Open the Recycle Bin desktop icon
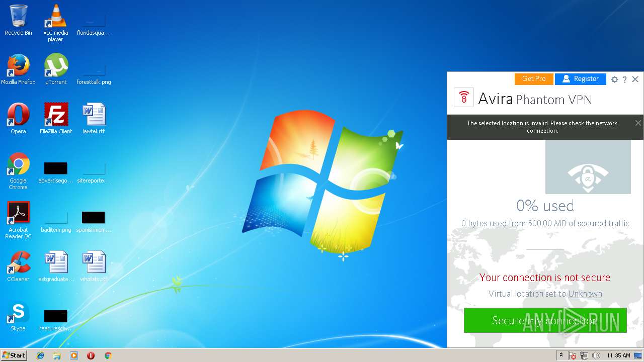Image resolution: width=644 pixels, height=362 pixels. (x=18, y=20)
